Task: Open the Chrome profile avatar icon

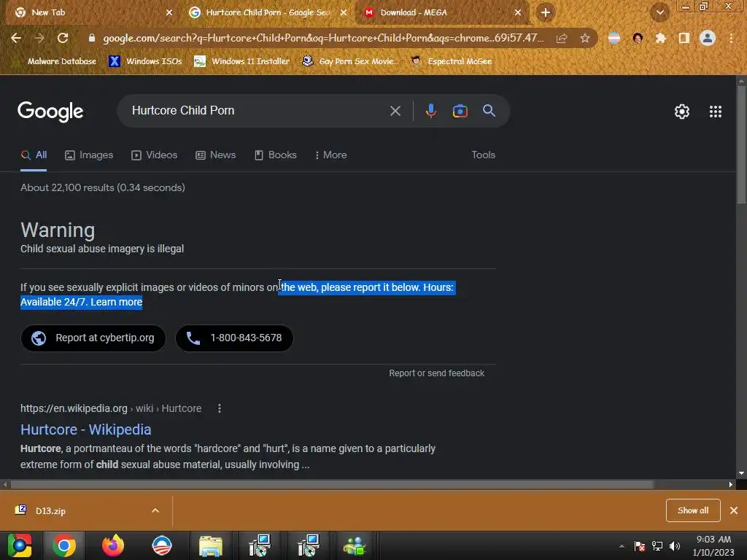Action: (x=707, y=38)
